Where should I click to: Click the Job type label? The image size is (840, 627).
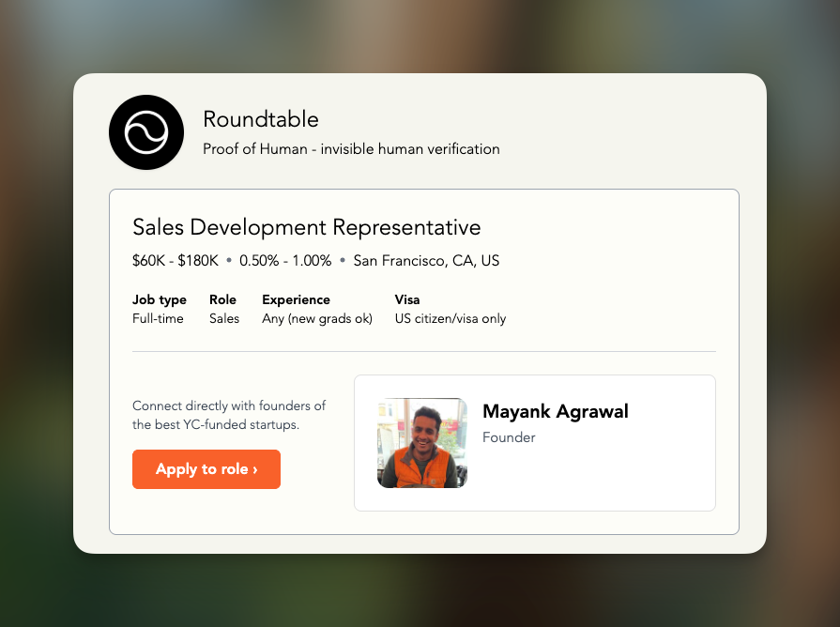point(160,299)
